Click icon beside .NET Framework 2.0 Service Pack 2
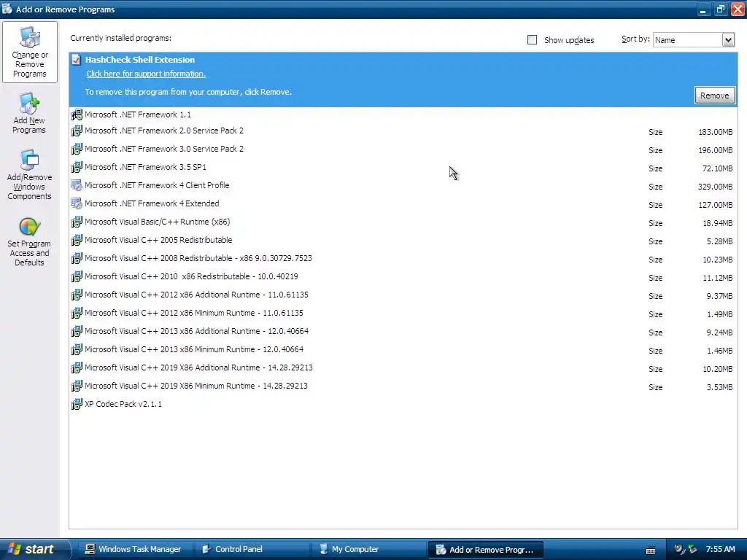Screen dimensions: 747x560 (x=76, y=131)
